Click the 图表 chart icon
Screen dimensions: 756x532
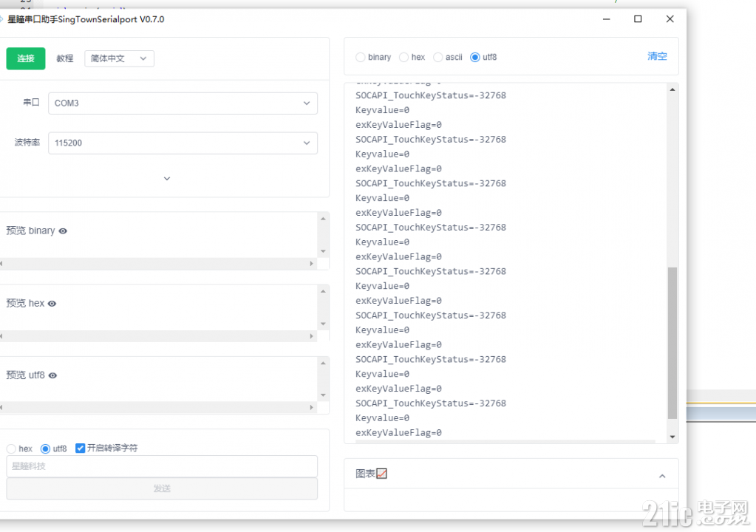[x=381, y=474]
